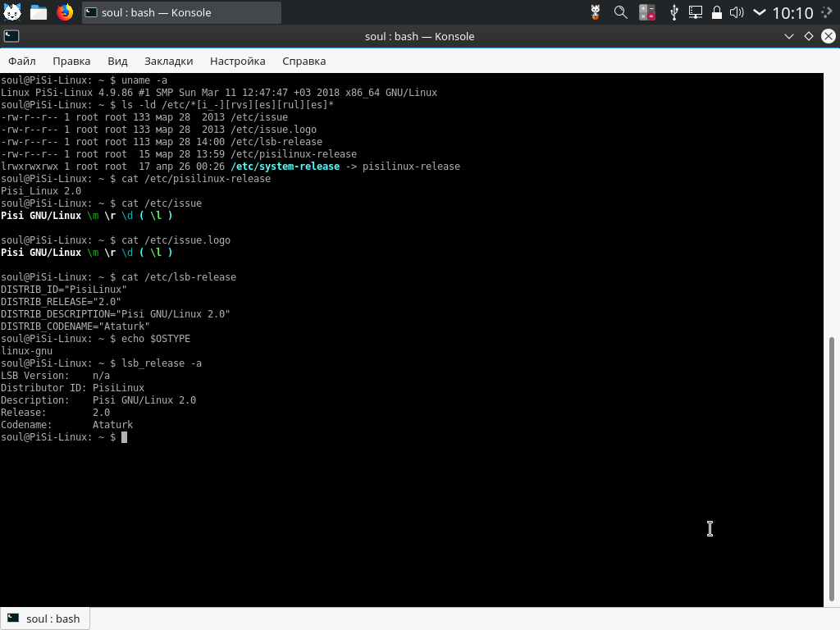Open the Pisi application launcher cat icon

pyautogui.click(x=11, y=11)
